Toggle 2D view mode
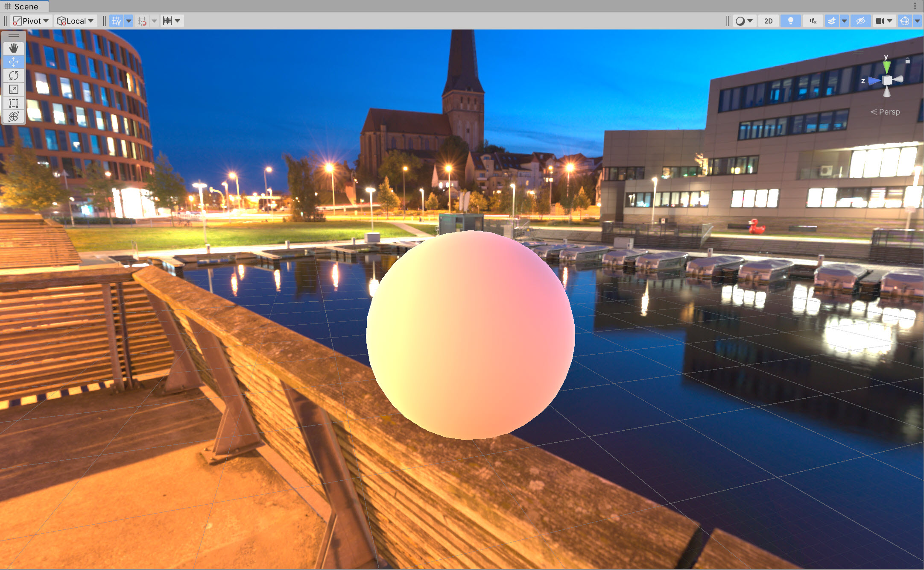The height and width of the screenshot is (570, 924). tap(768, 21)
